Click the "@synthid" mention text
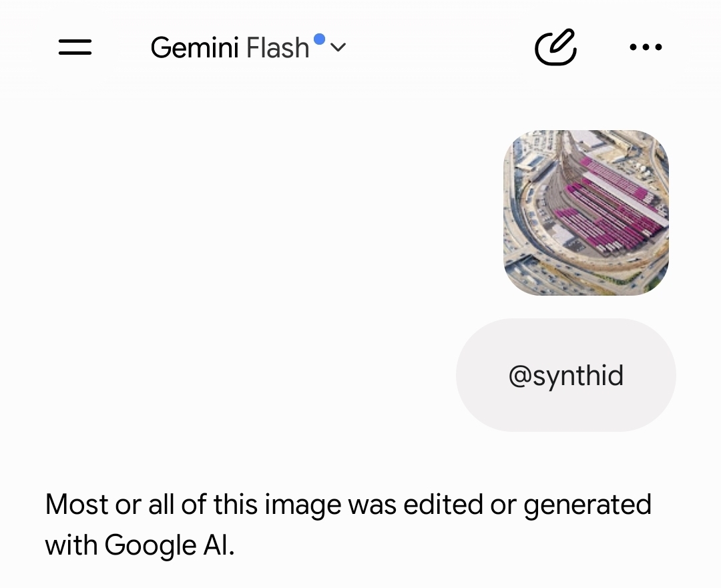The image size is (721, 588). pyautogui.click(x=566, y=376)
